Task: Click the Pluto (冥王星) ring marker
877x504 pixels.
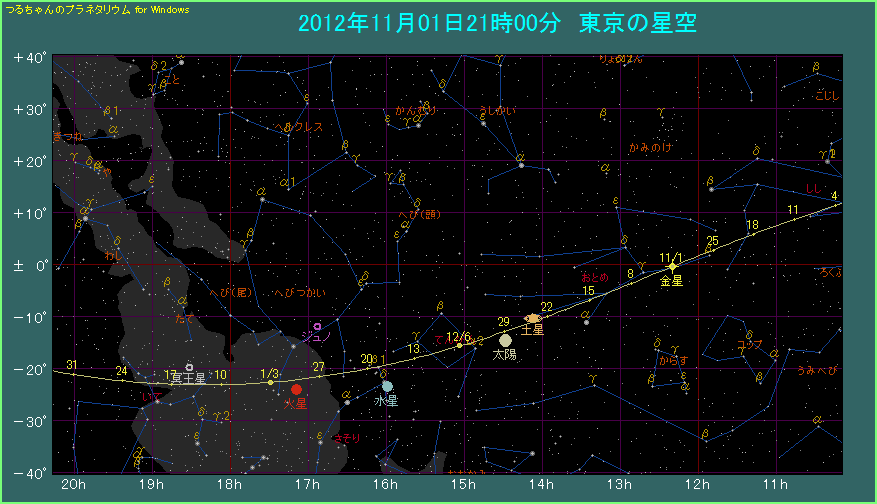Action: [189, 367]
